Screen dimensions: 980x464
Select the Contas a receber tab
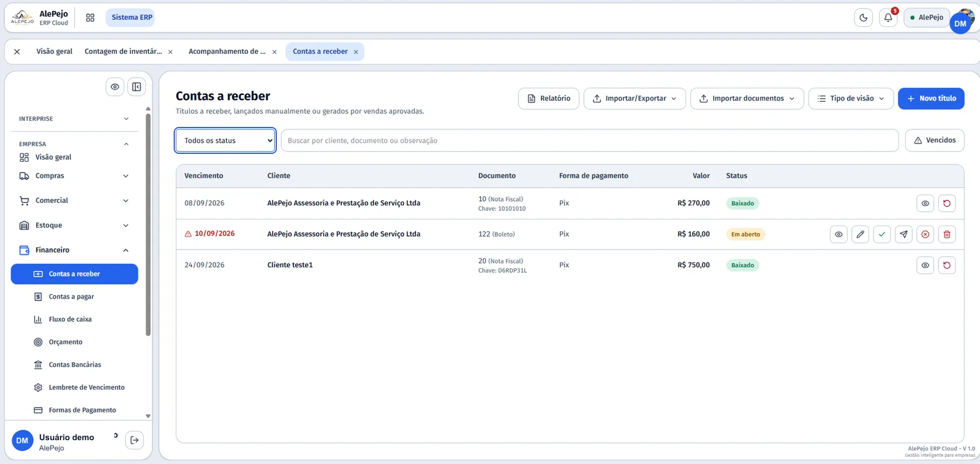320,51
